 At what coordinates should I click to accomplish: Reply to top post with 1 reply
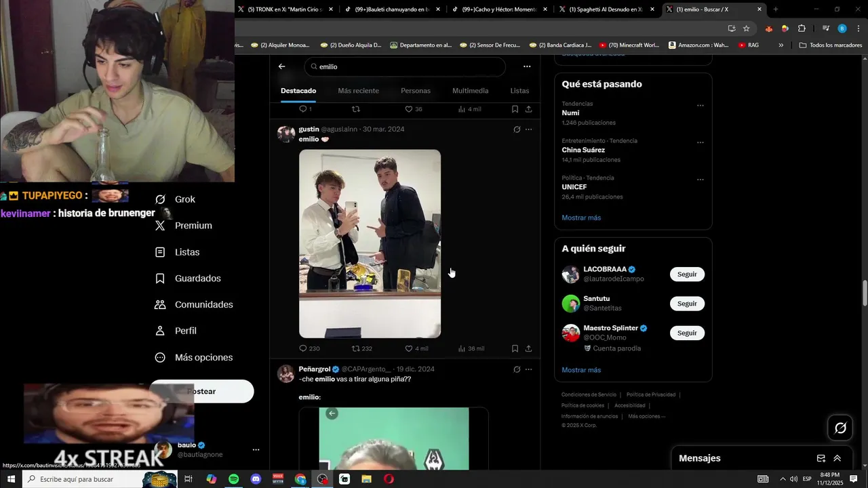point(305,109)
